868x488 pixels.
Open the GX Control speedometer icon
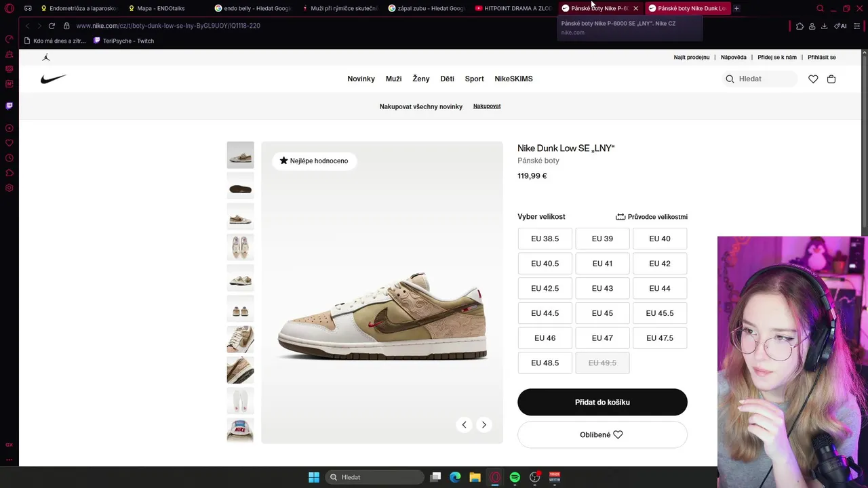pos(9,39)
